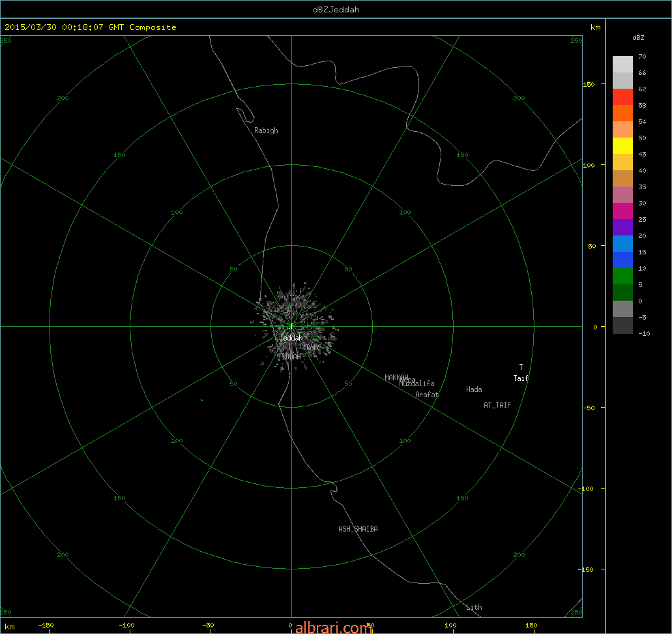Click the gray -5 to 0 dBZ swatch
The width and height of the screenshot is (672, 634).
pos(622,309)
